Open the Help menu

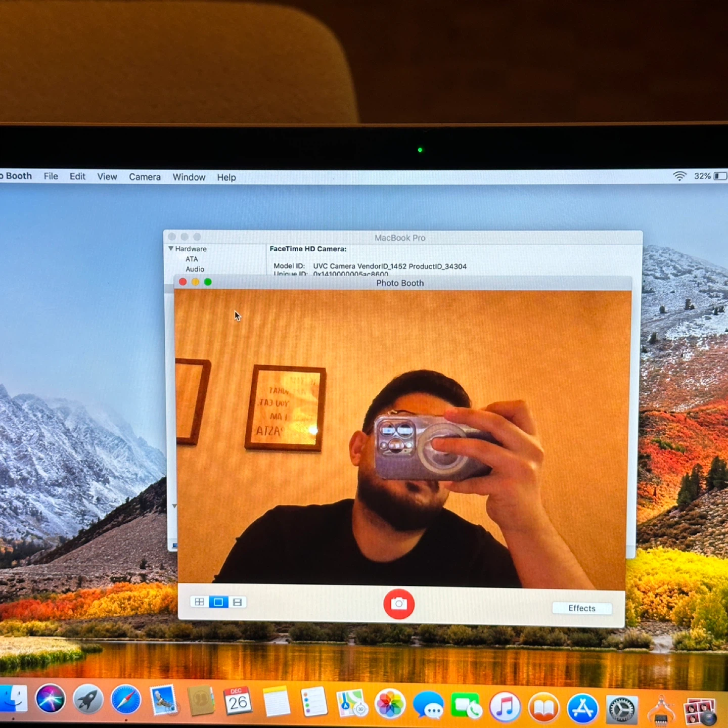point(226,177)
